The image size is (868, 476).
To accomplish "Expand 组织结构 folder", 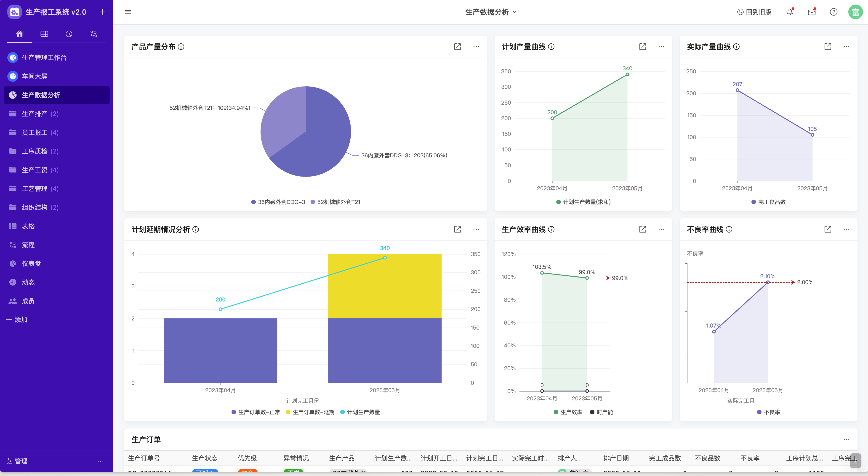I will pos(57,207).
